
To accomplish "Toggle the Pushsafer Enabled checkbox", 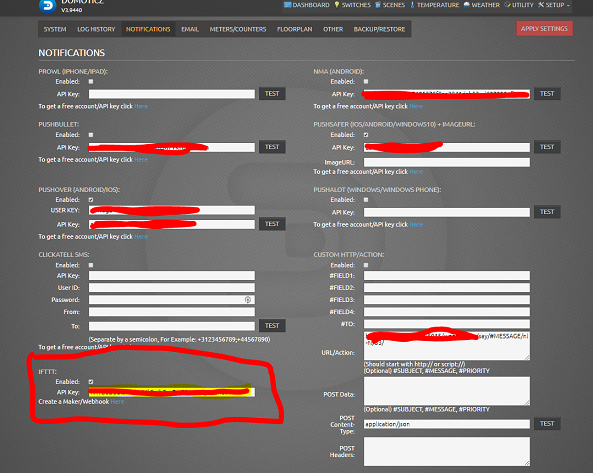I will tap(366, 135).
